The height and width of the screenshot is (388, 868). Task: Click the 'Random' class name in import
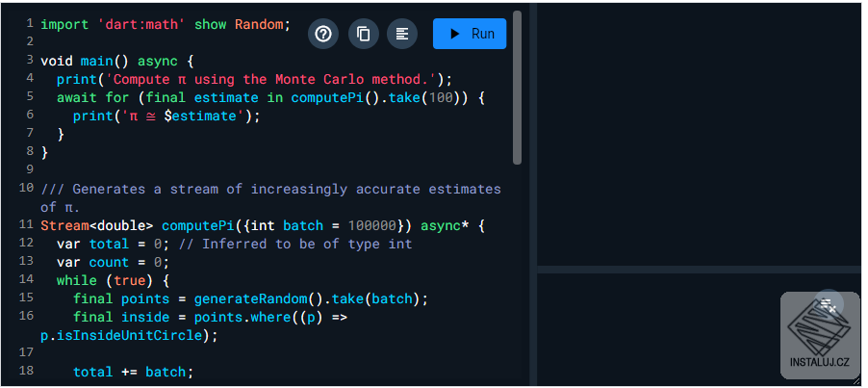click(x=259, y=25)
